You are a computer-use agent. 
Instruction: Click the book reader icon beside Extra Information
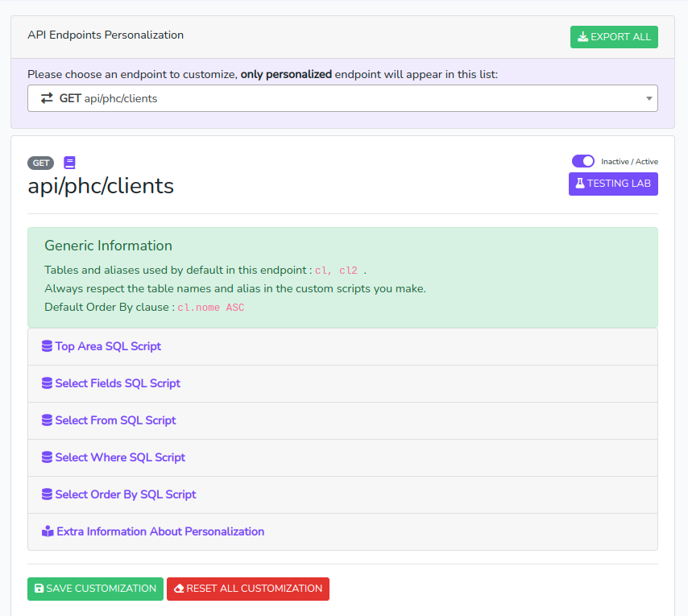pos(48,531)
